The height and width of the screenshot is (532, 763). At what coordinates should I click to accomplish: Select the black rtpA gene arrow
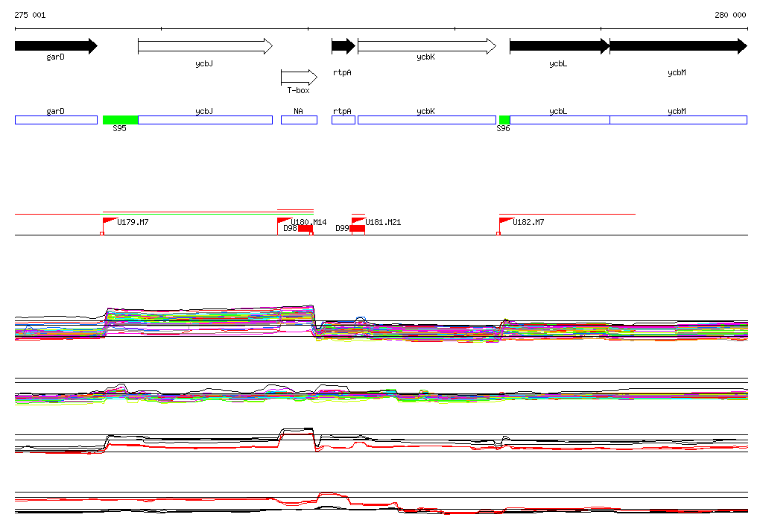pos(343,46)
